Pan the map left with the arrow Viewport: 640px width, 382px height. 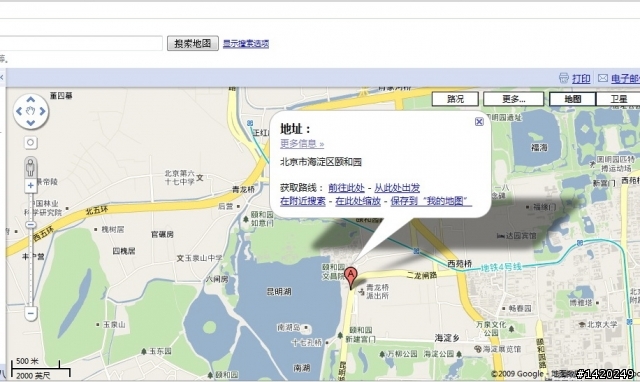(19, 111)
